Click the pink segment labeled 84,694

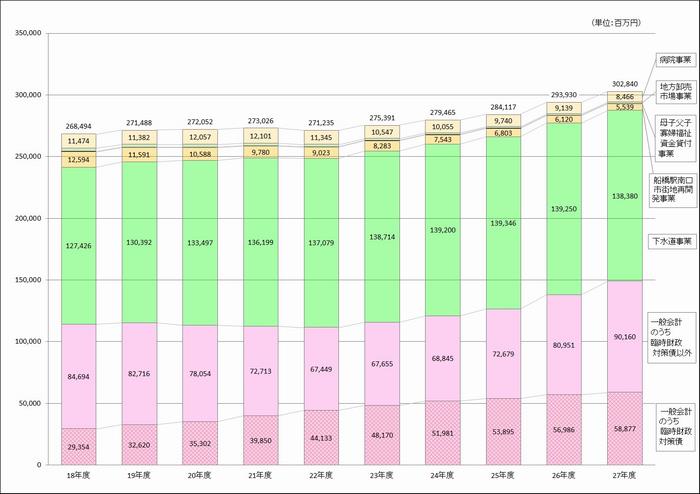tap(79, 377)
